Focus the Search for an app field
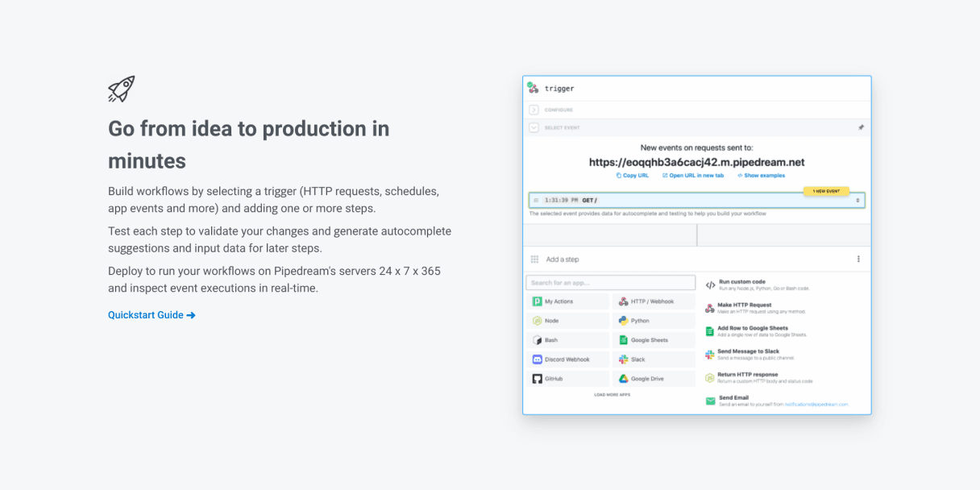980x490 pixels. click(611, 283)
